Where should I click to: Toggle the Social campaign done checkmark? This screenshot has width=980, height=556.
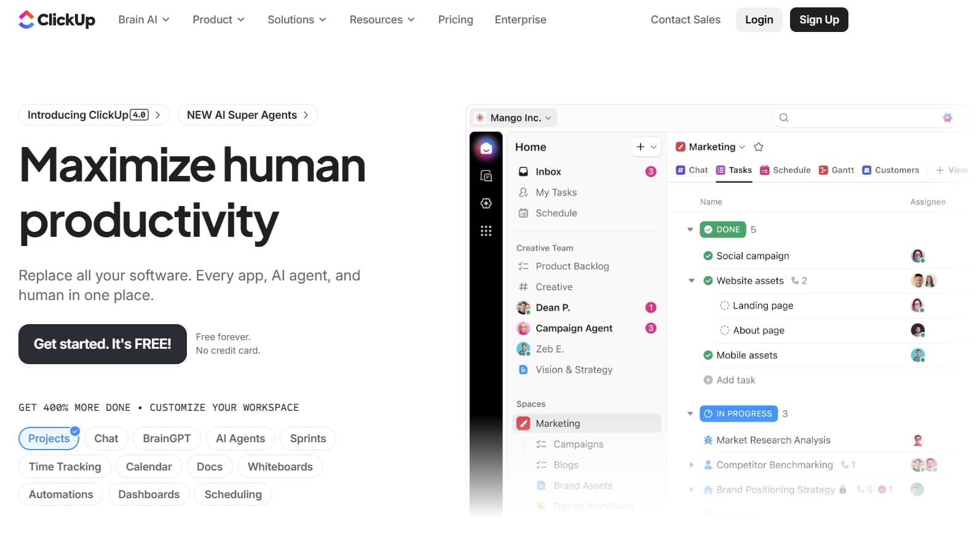(x=708, y=256)
